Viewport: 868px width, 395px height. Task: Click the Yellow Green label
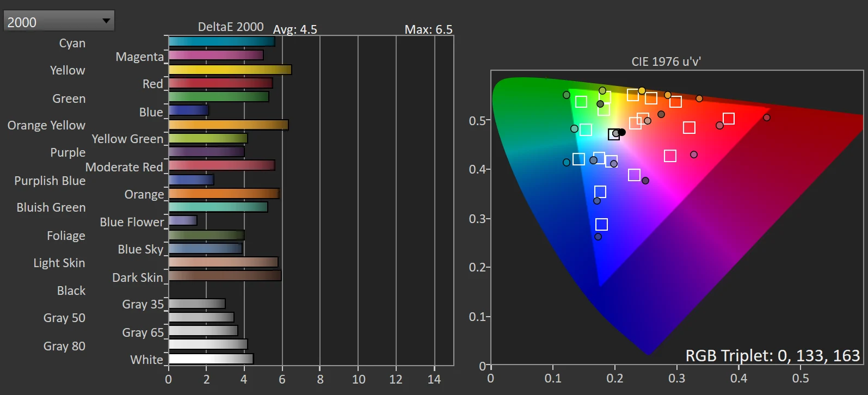[127, 139]
